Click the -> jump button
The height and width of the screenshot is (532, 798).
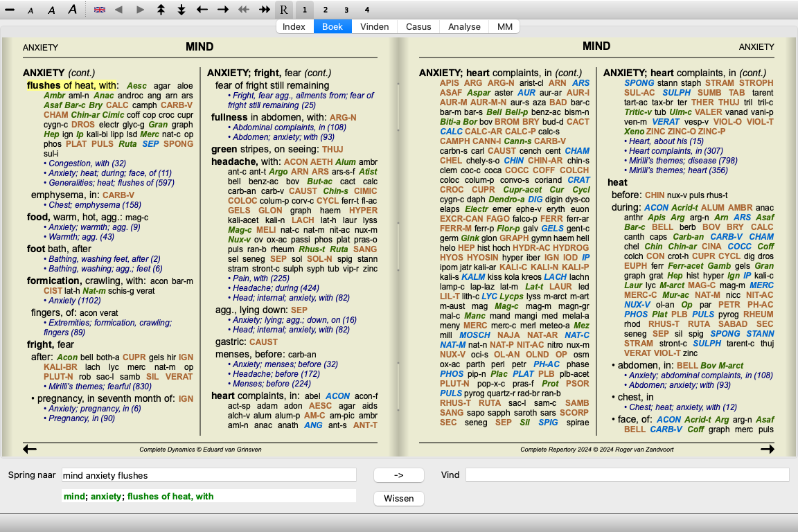coord(398,475)
